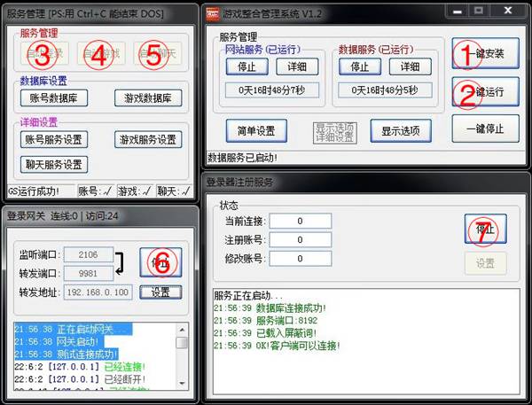Click 网站服务 uptime 0天16时48分7秒
Screen dimensions: 532x405
(272, 90)
